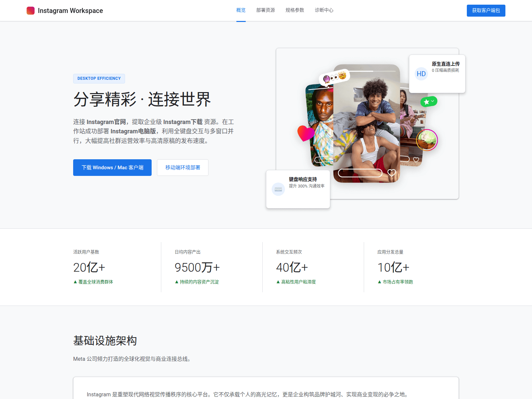Click the heart outline on center story

coord(392,173)
